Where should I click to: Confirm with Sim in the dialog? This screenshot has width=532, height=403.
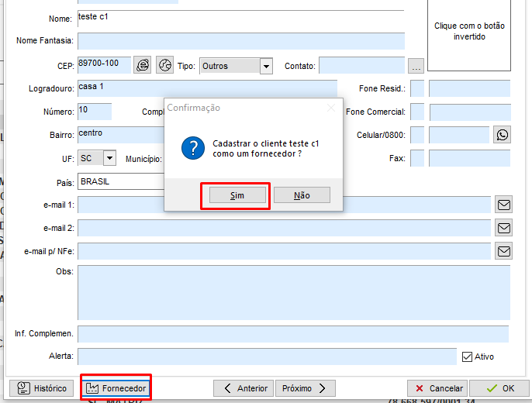(237, 195)
